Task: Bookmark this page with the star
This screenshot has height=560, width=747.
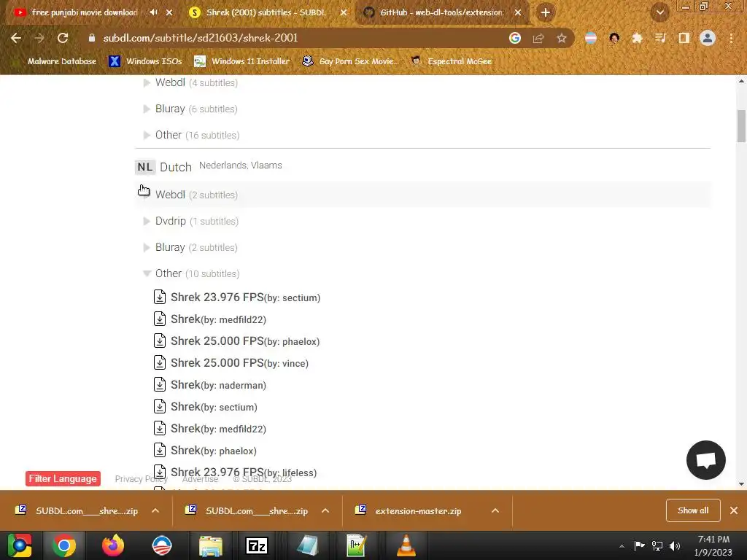Action: [562, 38]
